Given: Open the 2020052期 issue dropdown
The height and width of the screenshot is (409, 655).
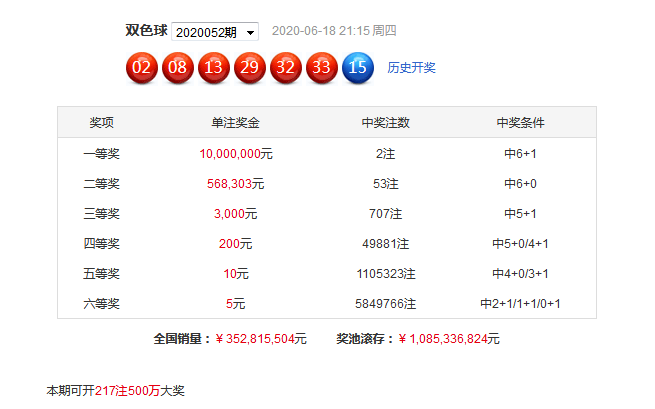Looking at the screenshot, I should click(215, 32).
